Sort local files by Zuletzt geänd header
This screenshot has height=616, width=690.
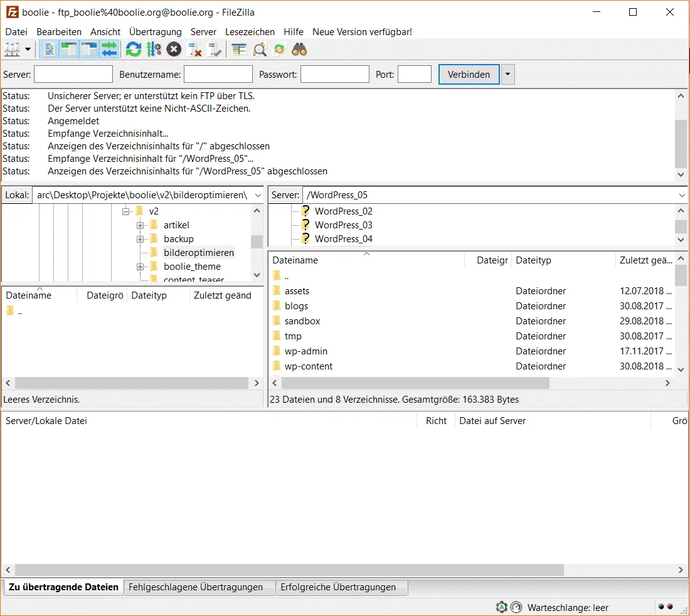[x=226, y=295]
